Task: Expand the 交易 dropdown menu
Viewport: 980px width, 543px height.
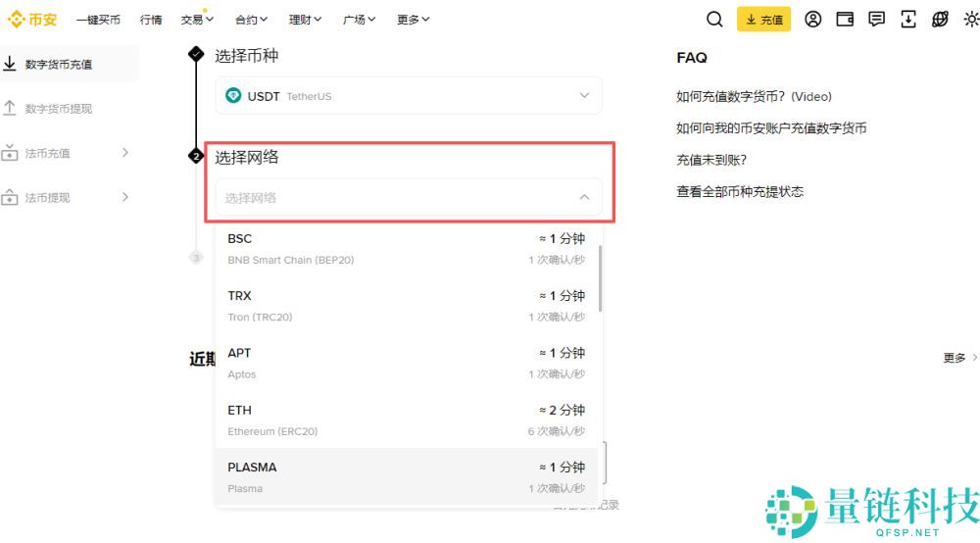Action: click(197, 20)
